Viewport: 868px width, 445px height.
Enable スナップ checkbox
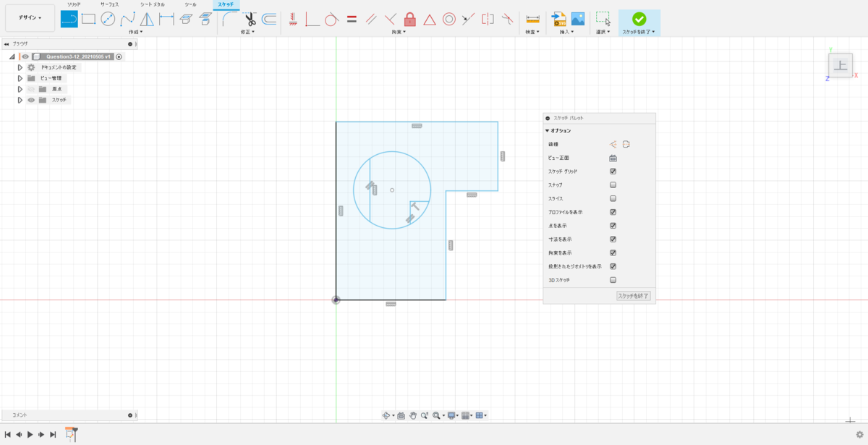pyautogui.click(x=613, y=185)
